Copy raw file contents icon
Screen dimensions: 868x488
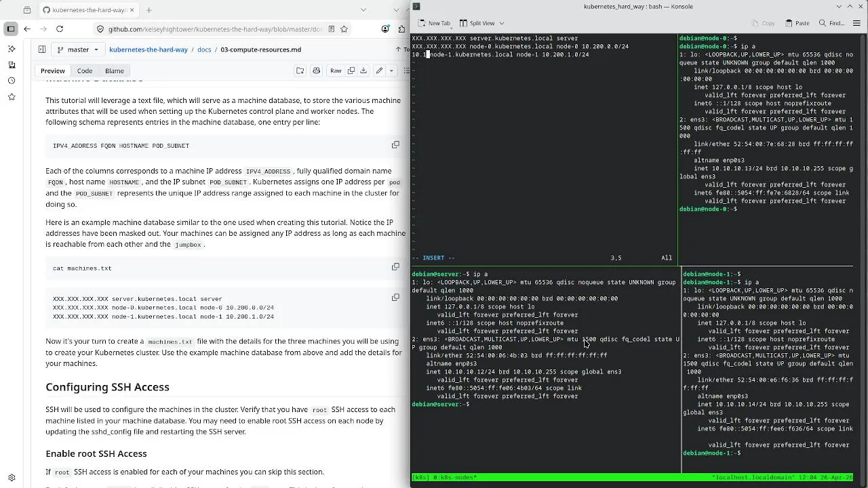351,70
